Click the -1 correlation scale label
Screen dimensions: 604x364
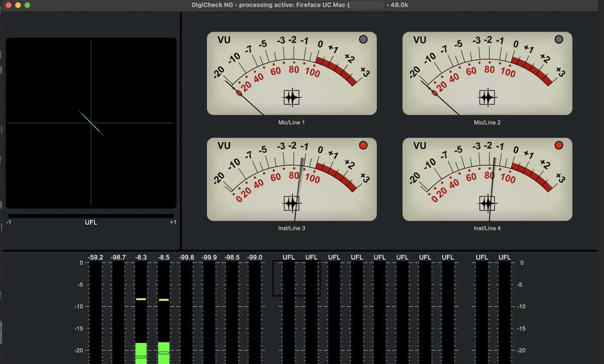pos(9,223)
